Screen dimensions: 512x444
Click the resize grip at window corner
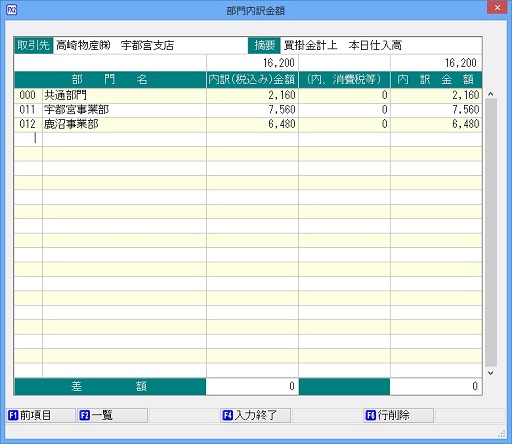502,434
